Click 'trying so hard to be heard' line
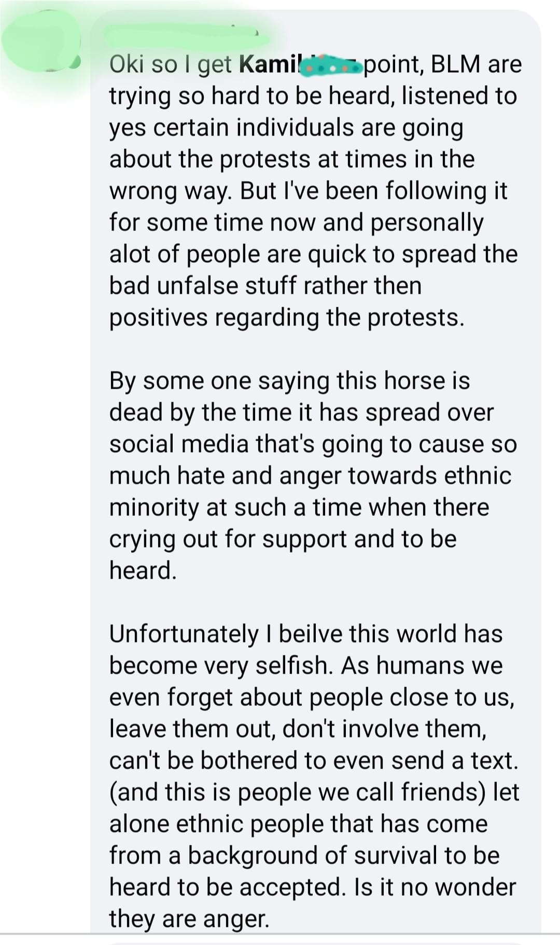 point(313,96)
